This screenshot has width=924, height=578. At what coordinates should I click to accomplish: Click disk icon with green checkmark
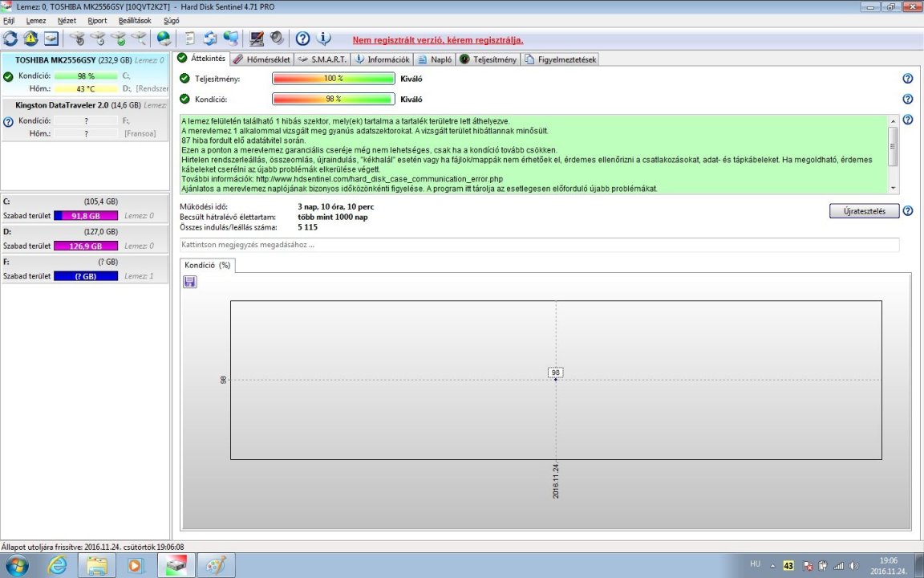[119, 39]
